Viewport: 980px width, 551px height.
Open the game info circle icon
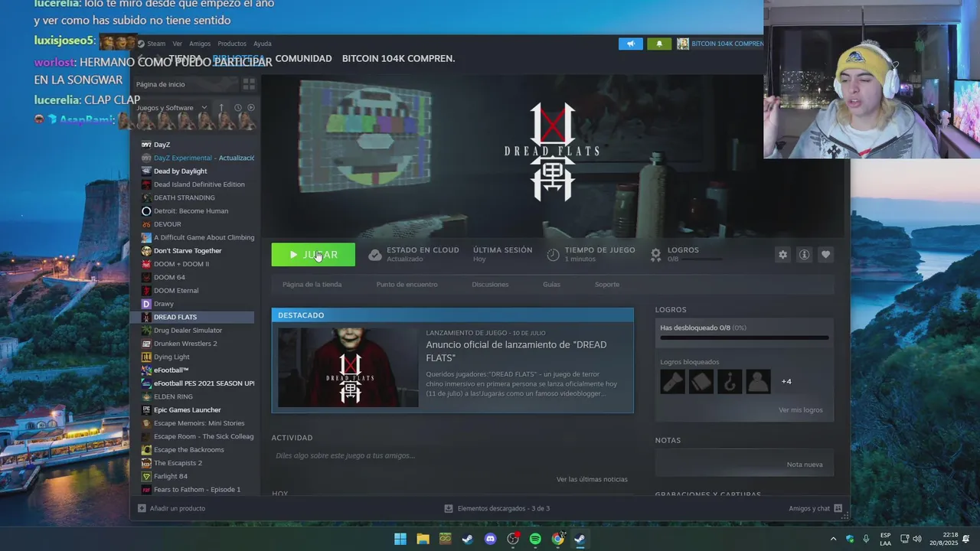[x=804, y=255]
